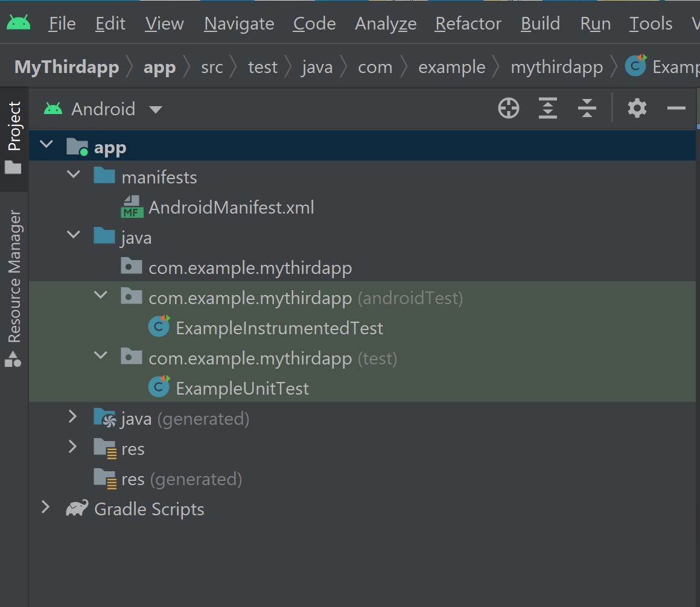700x607 pixels.
Task: Select the main package folder icon
Action: click(x=132, y=266)
